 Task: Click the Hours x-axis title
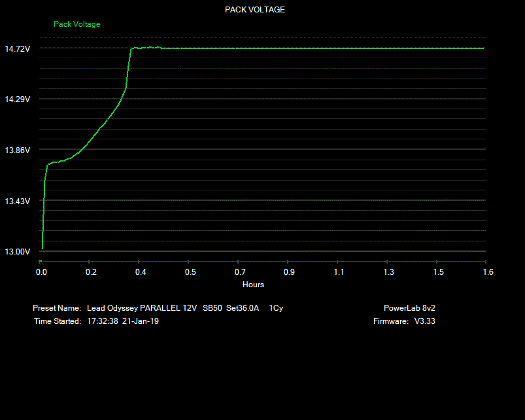tap(253, 285)
